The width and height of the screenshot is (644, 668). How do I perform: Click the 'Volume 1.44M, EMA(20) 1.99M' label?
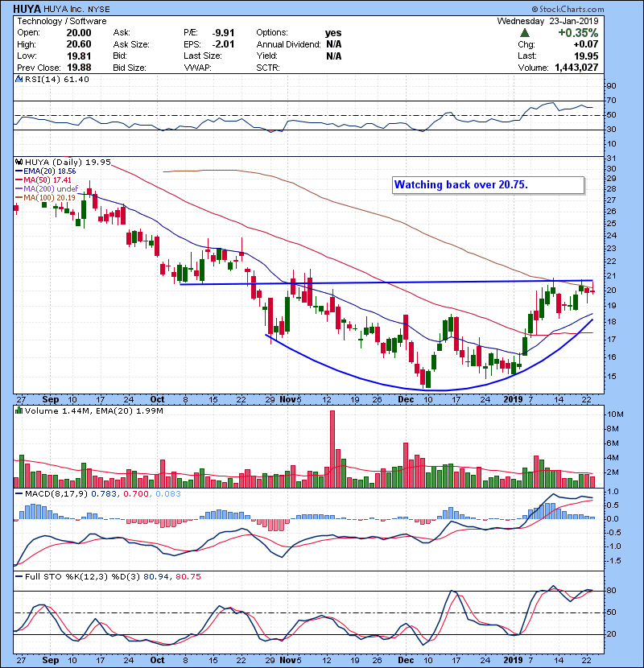[93, 411]
